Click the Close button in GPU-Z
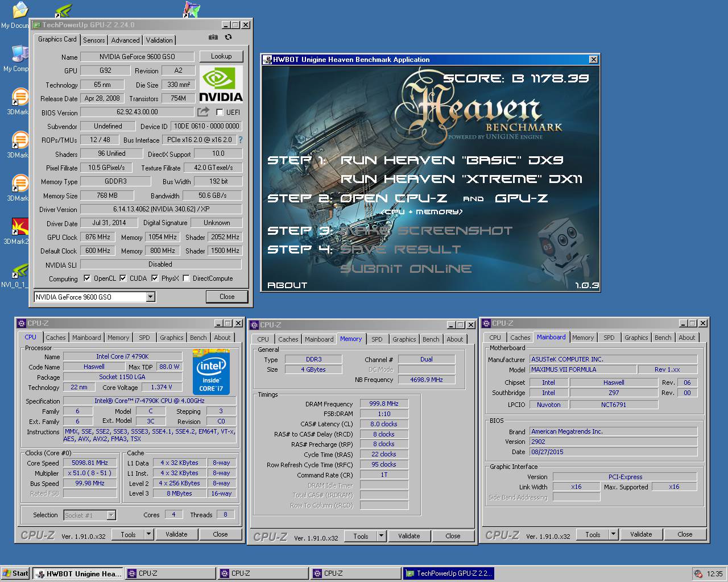Viewport: 728px width, 582px height. (x=227, y=297)
